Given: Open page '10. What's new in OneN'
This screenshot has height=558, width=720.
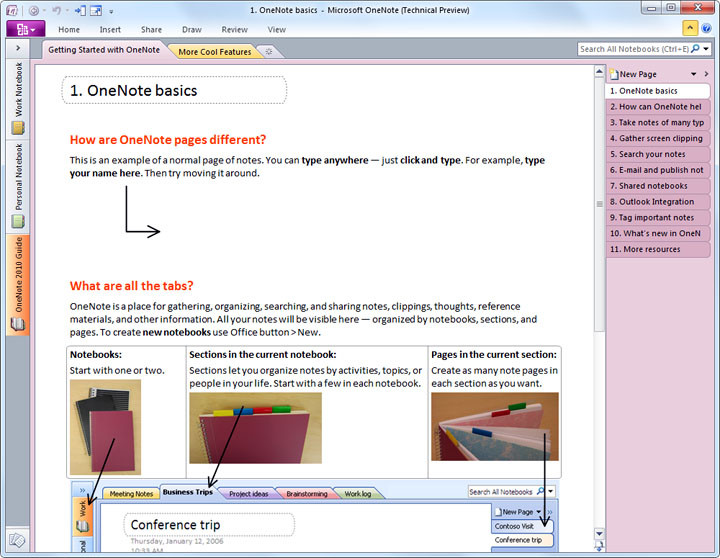Looking at the screenshot, I should 658,233.
